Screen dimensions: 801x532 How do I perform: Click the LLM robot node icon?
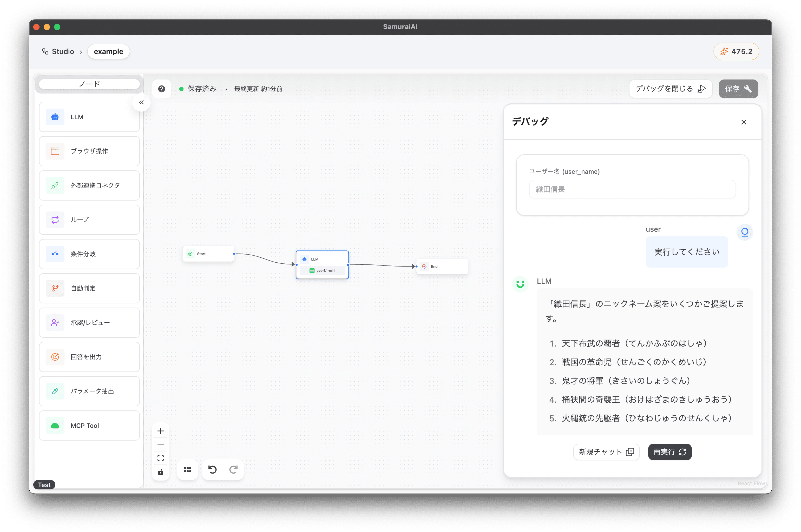pyautogui.click(x=55, y=117)
